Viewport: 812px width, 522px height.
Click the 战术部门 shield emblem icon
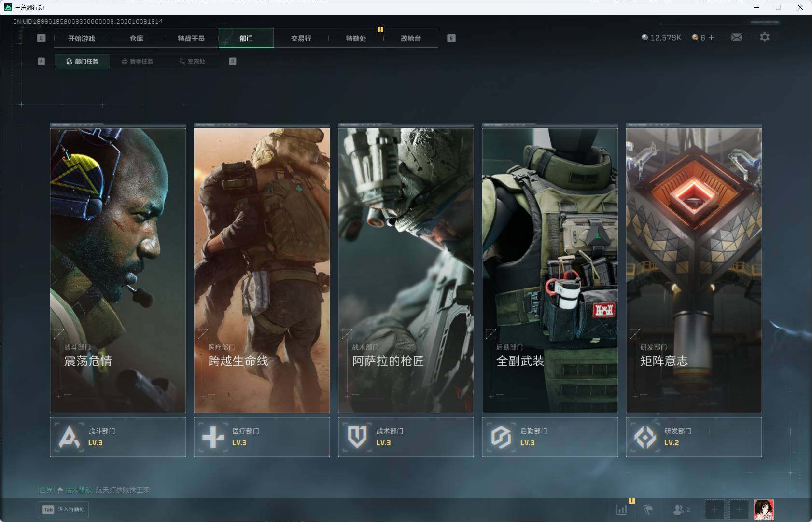[357, 437]
